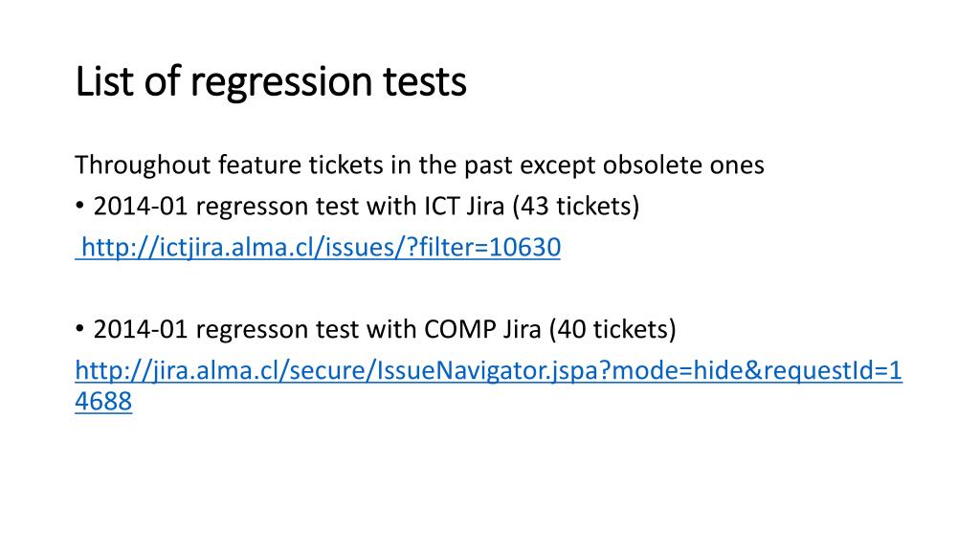Click the bullet marker before the COMP Jira line
This screenshot has height=551, width=980.
coord(79,328)
